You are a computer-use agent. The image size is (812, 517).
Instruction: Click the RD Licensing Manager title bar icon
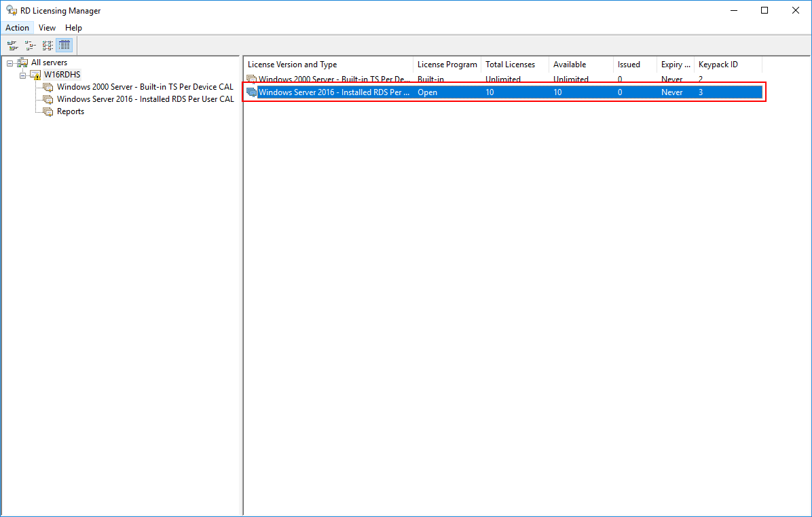pyautogui.click(x=12, y=10)
